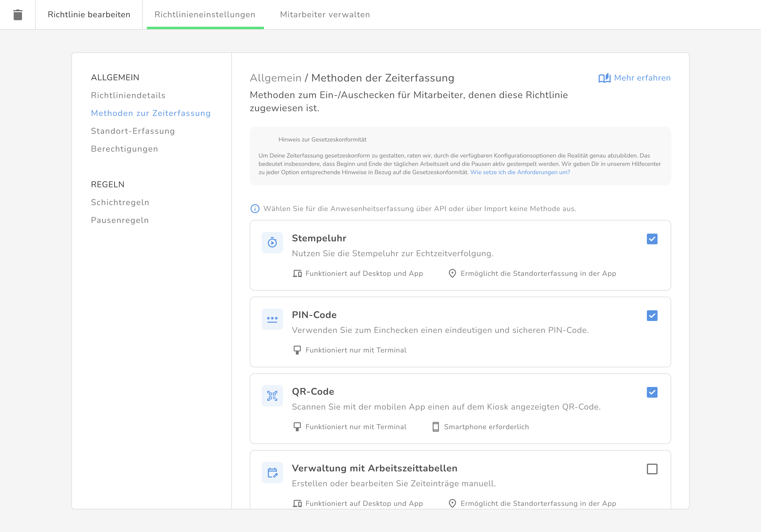Enable Verwaltung mit Arbeitszeittabellen checkbox

[x=652, y=469]
